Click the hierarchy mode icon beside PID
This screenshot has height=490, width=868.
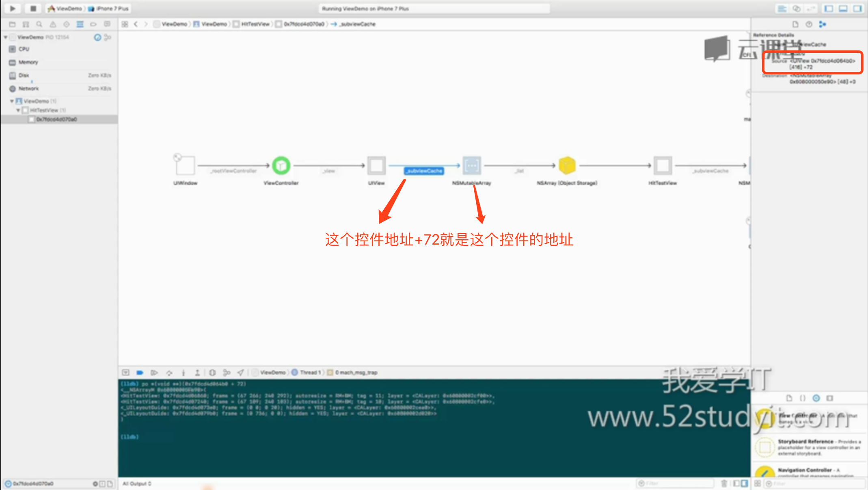click(x=108, y=37)
